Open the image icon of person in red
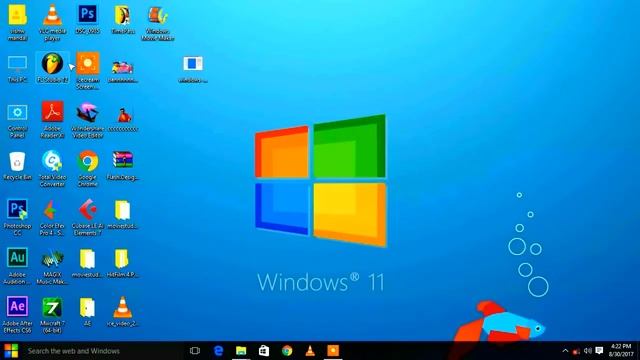Viewport: 640px width, 360px height. point(123,119)
